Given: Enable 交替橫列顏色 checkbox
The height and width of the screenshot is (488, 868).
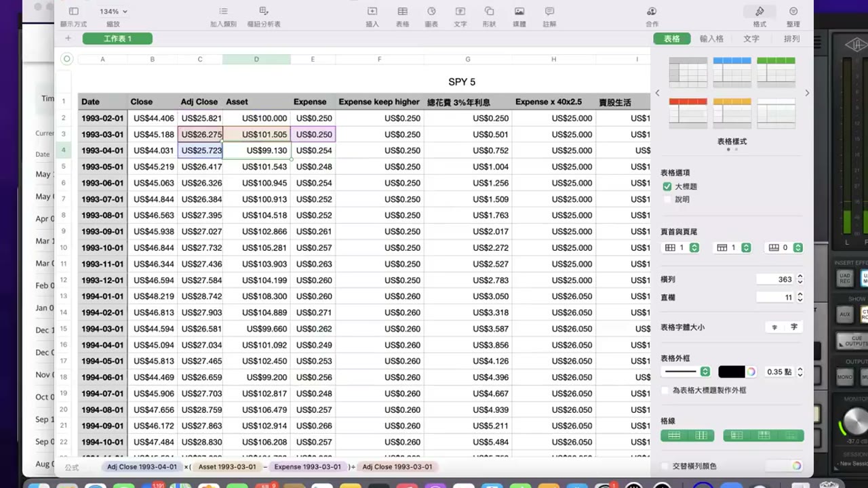Looking at the screenshot, I should point(665,466).
